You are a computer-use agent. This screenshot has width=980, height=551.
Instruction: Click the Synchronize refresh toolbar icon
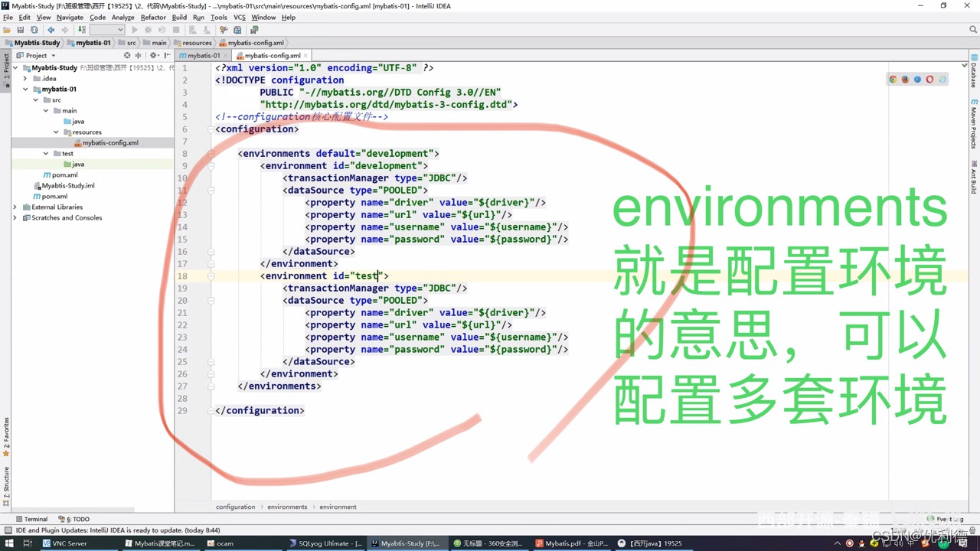coord(34,30)
